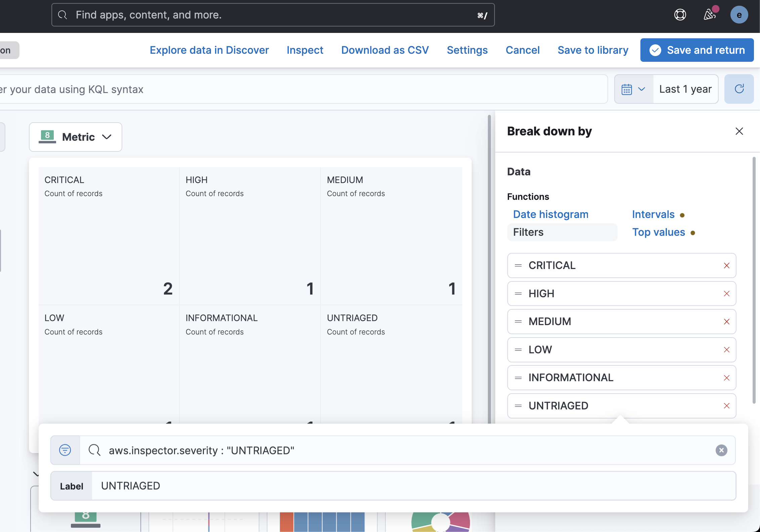Click the user avatar e
The height and width of the screenshot is (532, 760).
pyautogui.click(x=739, y=15)
